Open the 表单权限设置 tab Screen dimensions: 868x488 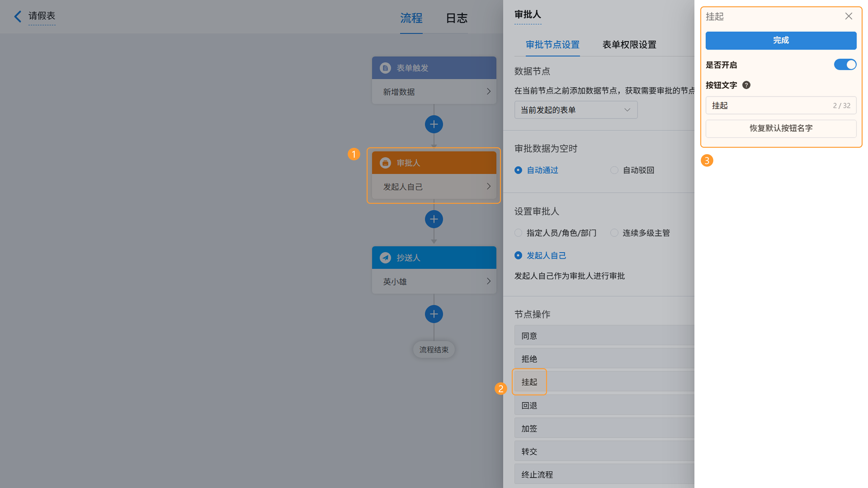(629, 45)
